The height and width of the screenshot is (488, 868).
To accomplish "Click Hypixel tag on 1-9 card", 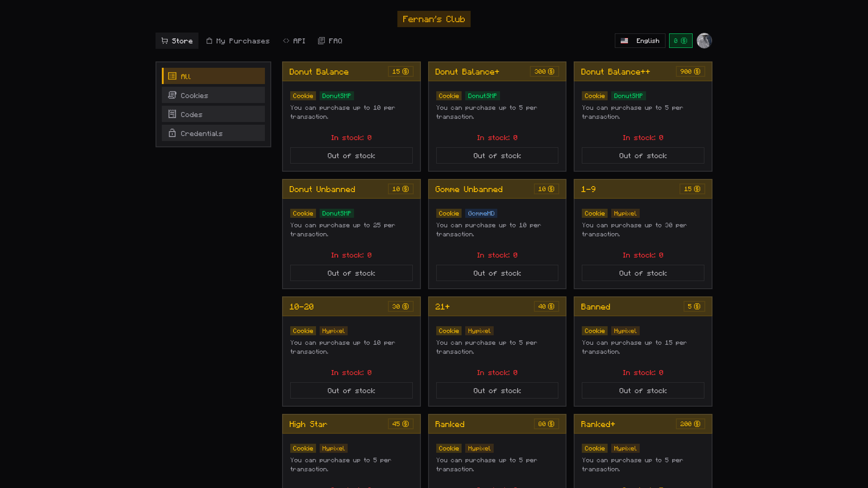I will pos(625,213).
